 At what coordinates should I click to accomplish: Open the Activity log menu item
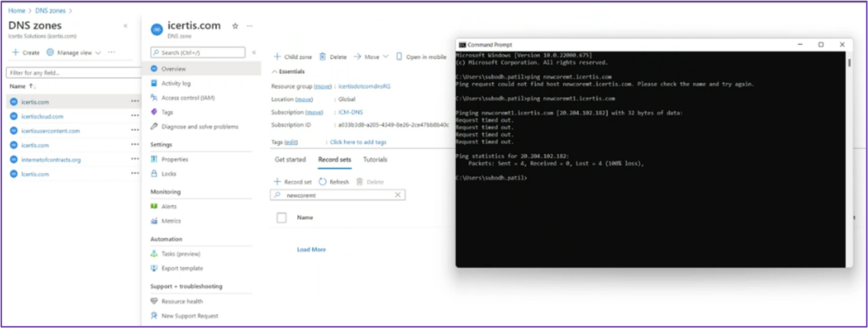tap(175, 84)
